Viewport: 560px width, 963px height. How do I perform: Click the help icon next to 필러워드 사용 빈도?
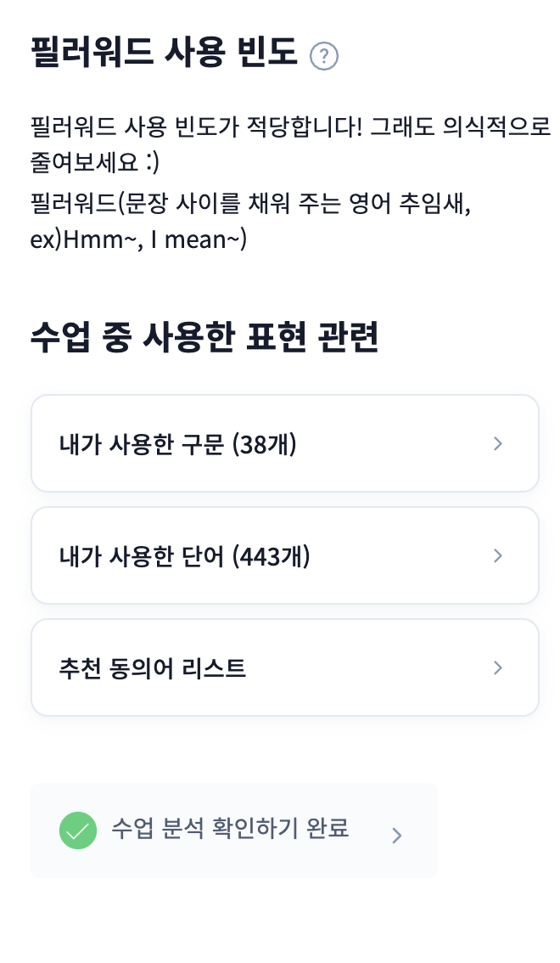pyautogui.click(x=323, y=55)
